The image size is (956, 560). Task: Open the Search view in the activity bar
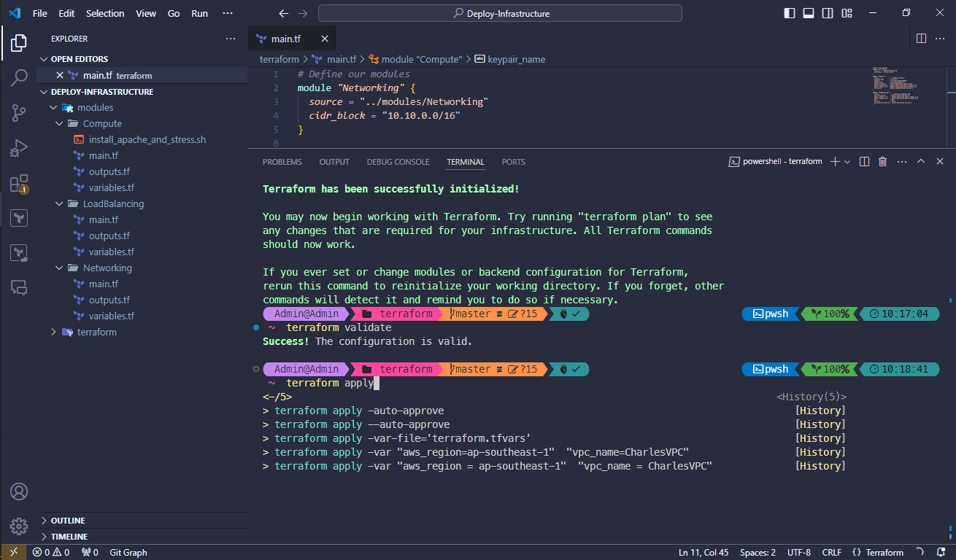(x=19, y=78)
